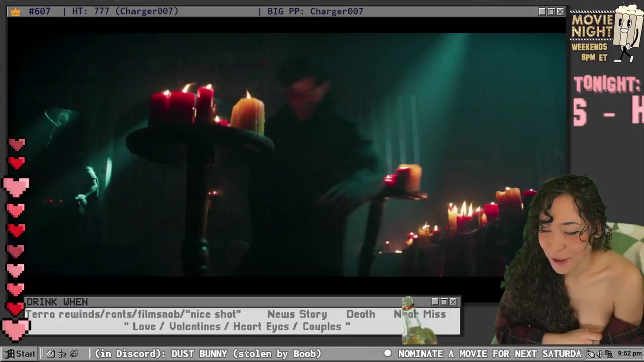Viewport: 644px width, 362px height.
Task: Minimize the DRINK WHEN window
Action: [x=435, y=302]
